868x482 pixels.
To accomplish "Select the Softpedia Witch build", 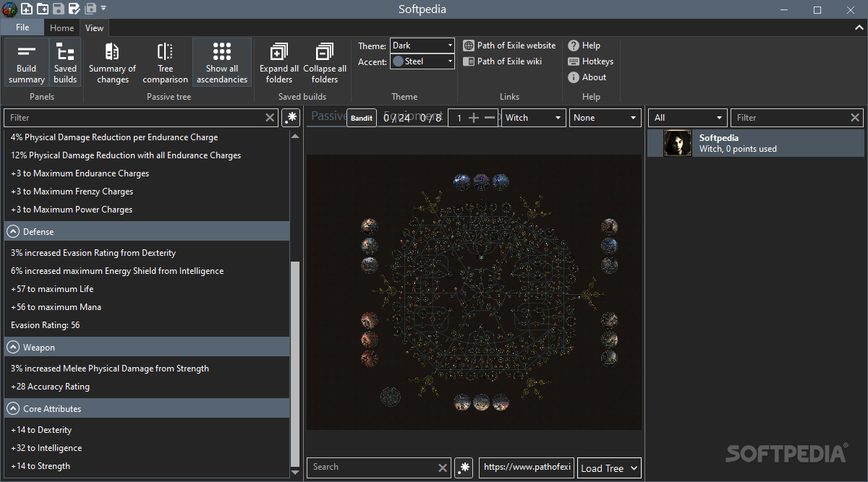I will [755, 143].
